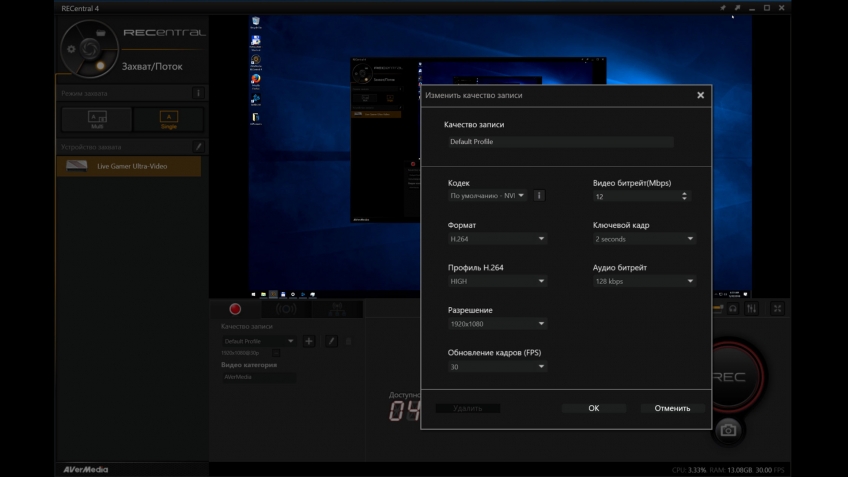Select the red record mode tab

235,309
